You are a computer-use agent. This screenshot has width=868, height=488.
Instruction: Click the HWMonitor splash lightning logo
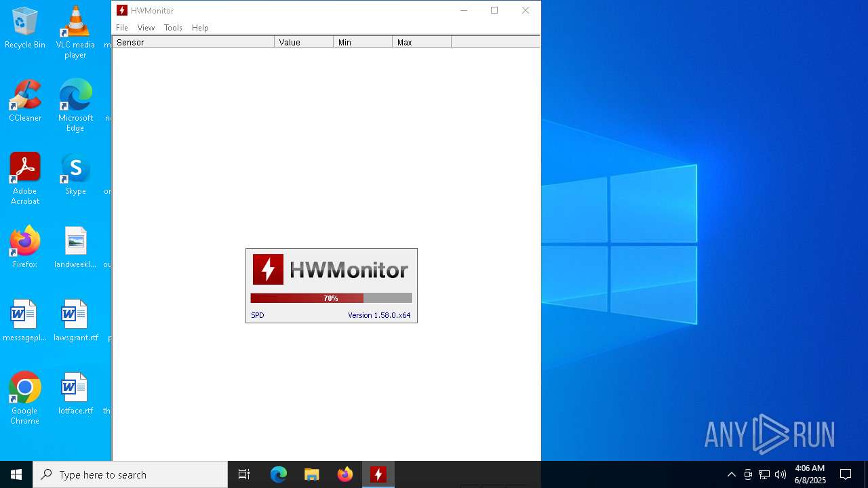[268, 270]
